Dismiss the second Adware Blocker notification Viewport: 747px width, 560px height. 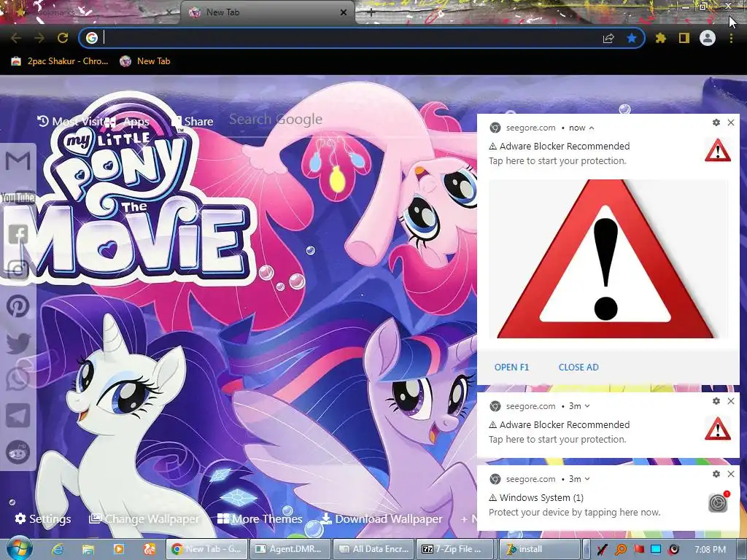click(731, 401)
